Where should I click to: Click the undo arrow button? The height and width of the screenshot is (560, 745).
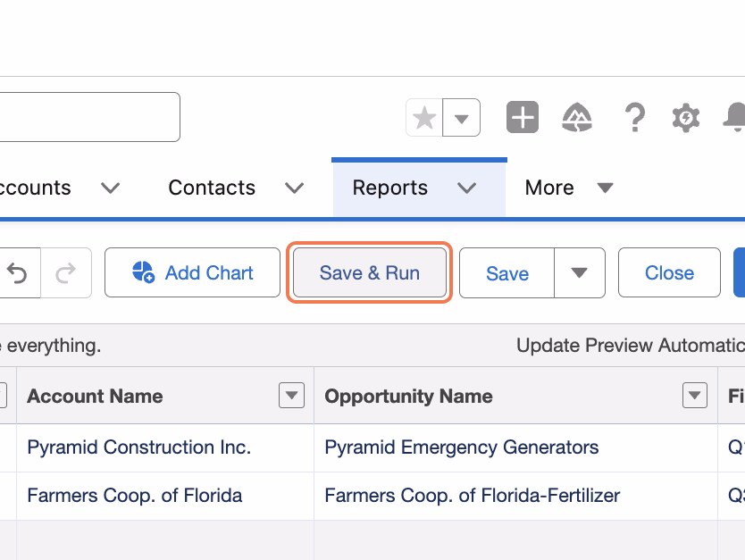(x=18, y=272)
